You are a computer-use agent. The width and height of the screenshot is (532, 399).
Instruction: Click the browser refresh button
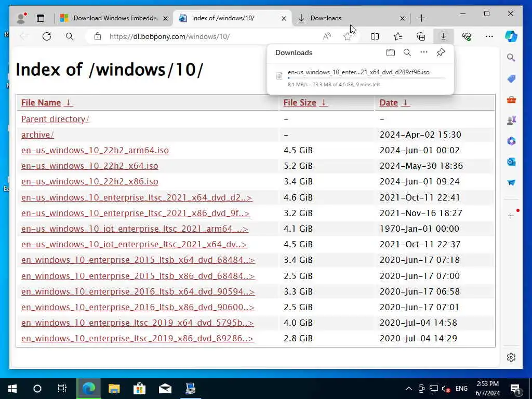[x=47, y=36]
